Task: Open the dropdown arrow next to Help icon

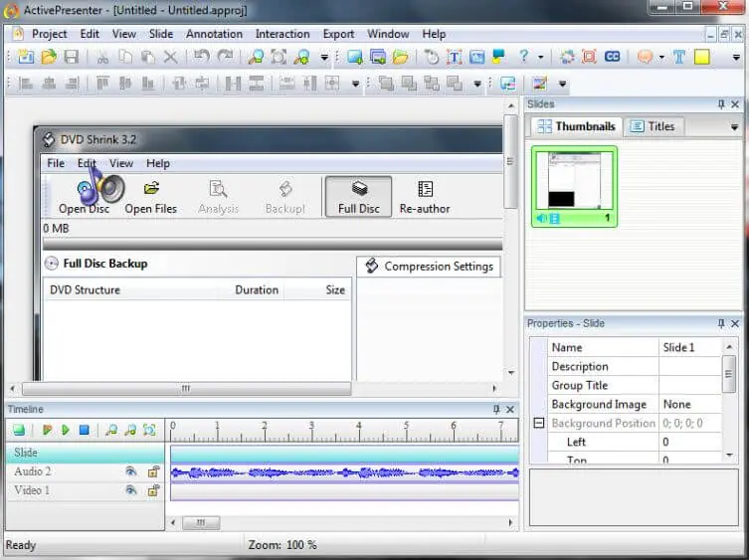Action: tap(541, 58)
